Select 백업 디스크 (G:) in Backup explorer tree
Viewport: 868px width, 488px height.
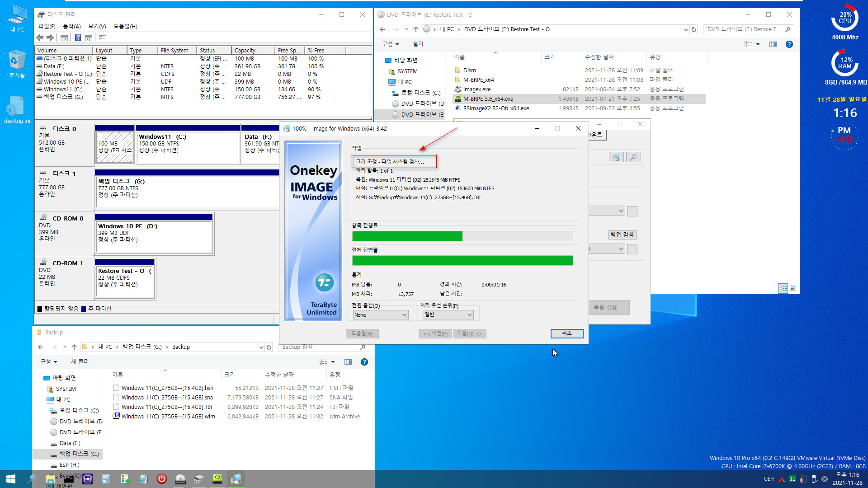[x=79, y=454]
